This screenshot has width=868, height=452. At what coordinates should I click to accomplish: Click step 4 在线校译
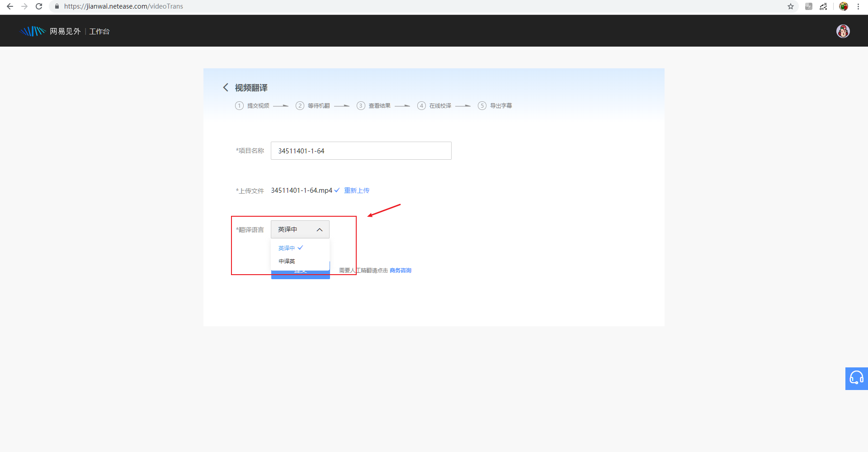pyautogui.click(x=434, y=105)
